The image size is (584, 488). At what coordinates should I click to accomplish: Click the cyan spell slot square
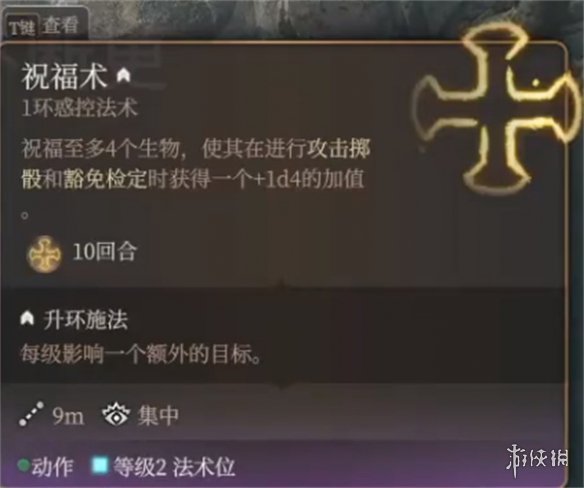tap(100, 465)
